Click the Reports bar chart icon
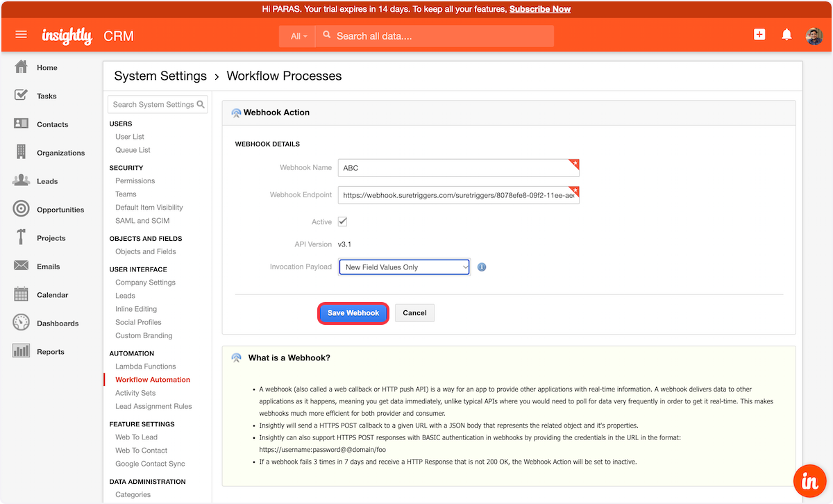This screenshot has height=504, width=833. (x=22, y=351)
